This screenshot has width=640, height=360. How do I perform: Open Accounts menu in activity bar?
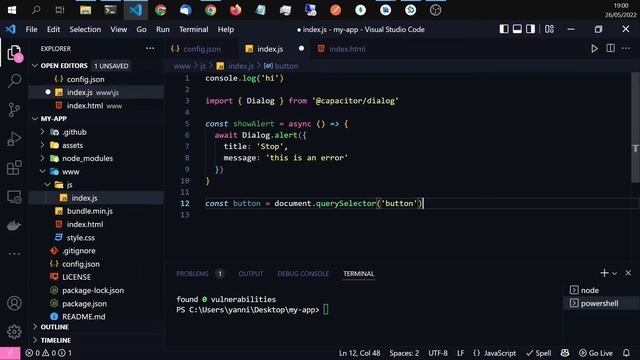pos(14,303)
